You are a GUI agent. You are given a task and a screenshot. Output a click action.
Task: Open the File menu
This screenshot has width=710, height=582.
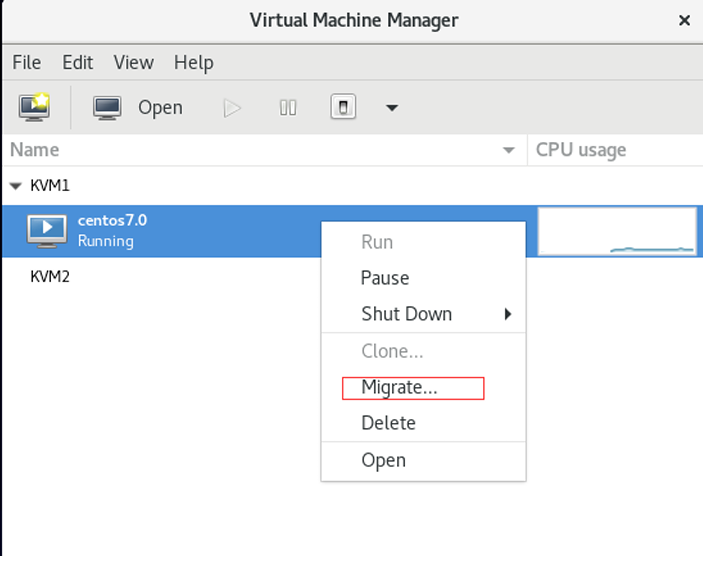pos(26,63)
